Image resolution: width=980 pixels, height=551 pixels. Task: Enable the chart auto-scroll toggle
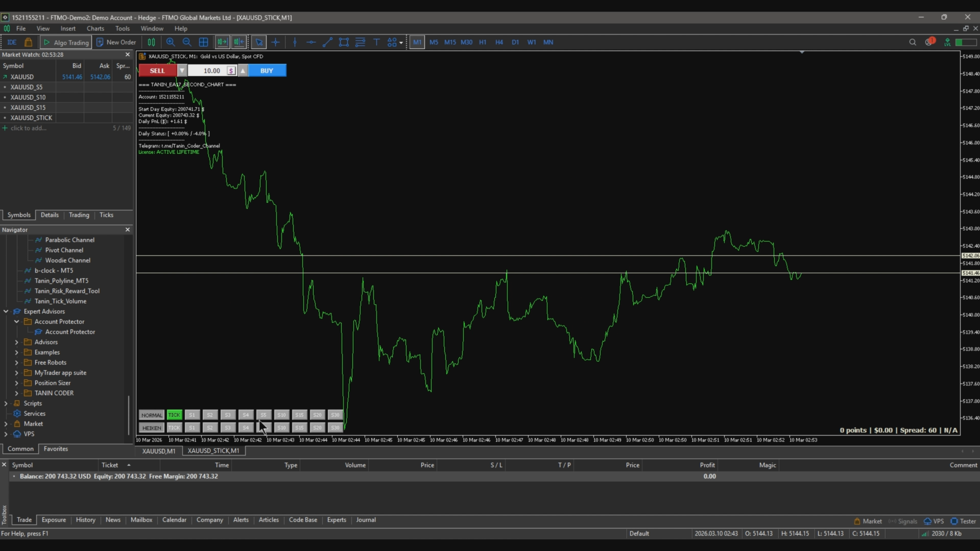pyautogui.click(x=222, y=42)
